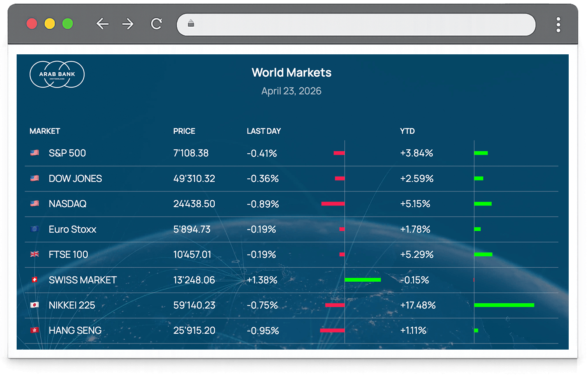Click the US flag beside S&P 500
The image size is (588, 375).
click(x=34, y=153)
